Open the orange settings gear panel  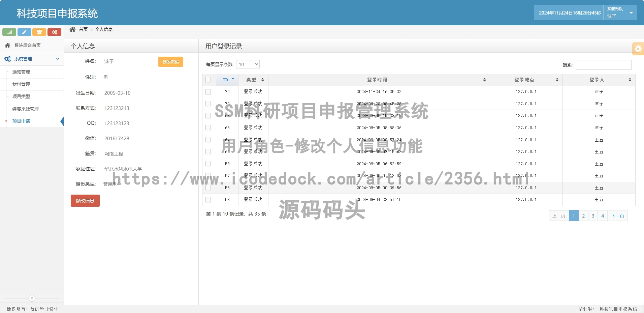click(x=638, y=49)
